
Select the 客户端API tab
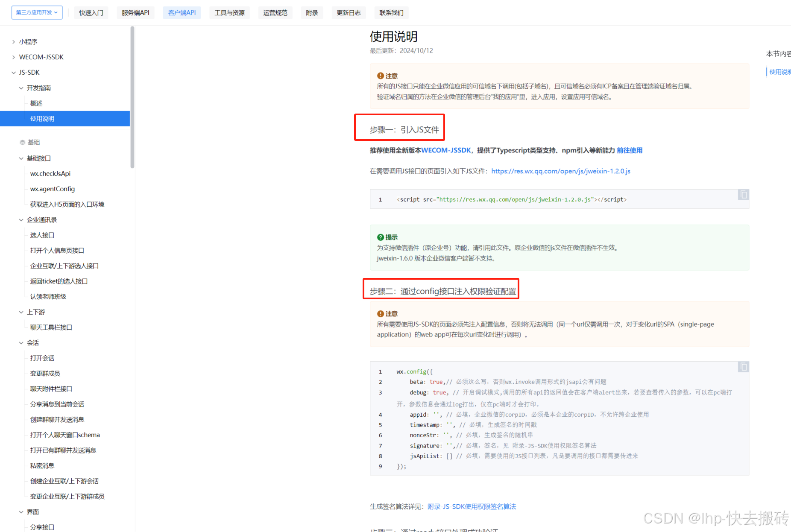[182, 13]
